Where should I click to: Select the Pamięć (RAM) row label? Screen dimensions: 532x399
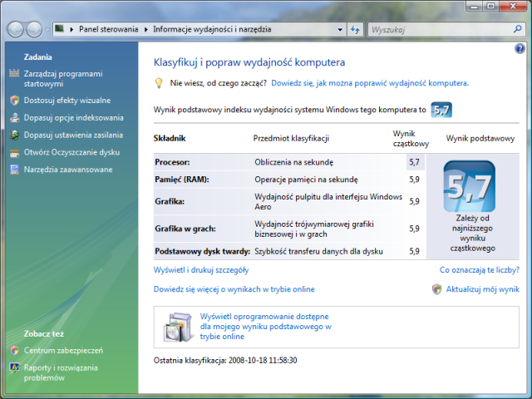click(x=182, y=180)
